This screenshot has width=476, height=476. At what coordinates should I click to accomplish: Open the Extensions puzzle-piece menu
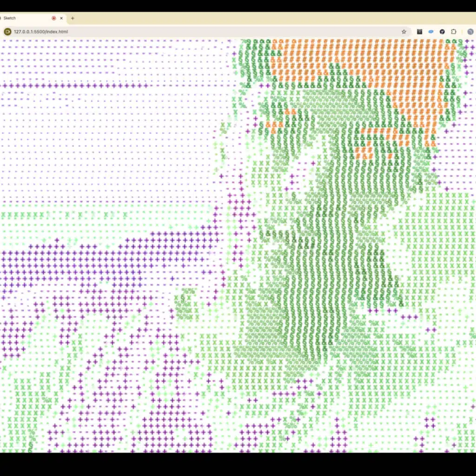click(x=454, y=32)
